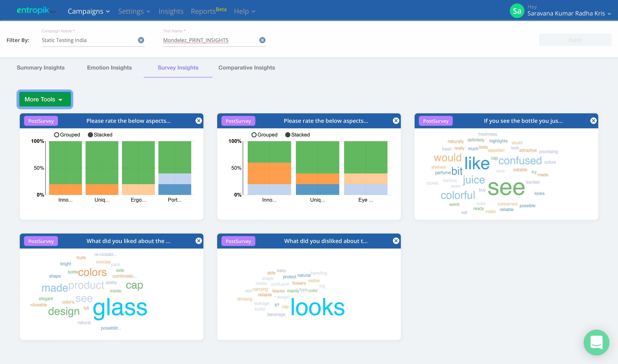The height and width of the screenshot is (364, 618).
Task: Close the 'What did you disliked' card
Action: pyautogui.click(x=396, y=241)
